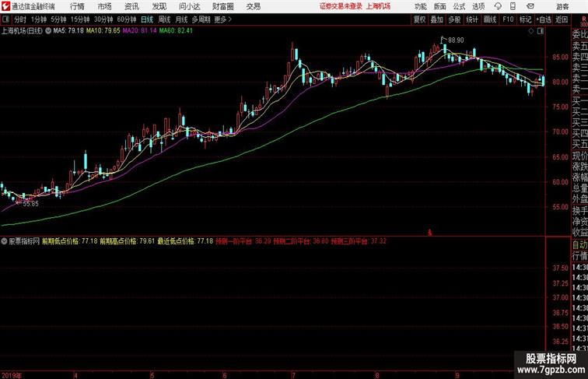Click the 88.90 high price marker
The width and height of the screenshot is (588, 379).
pos(456,40)
